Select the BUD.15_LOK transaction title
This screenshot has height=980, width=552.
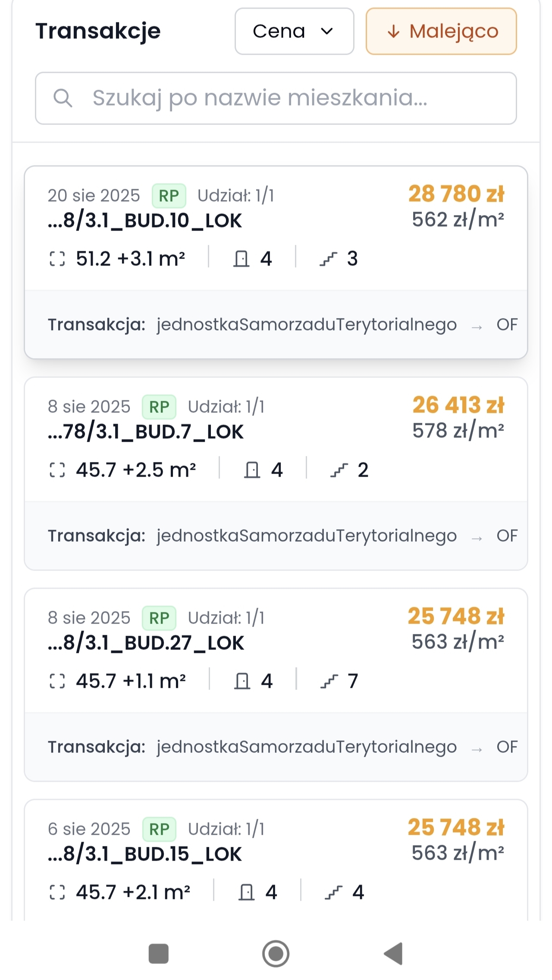click(145, 854)
